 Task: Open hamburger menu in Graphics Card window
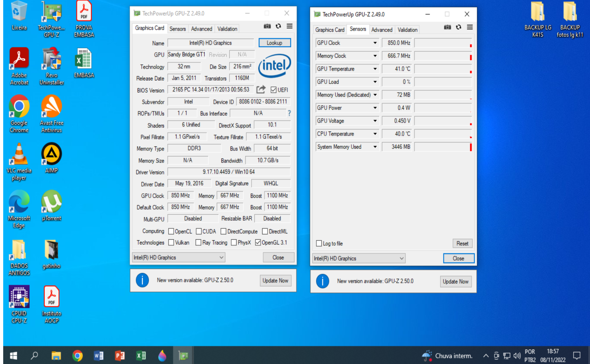[290, 26]
